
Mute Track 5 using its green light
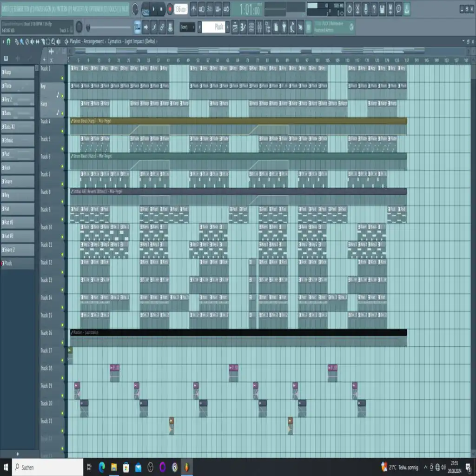pos(63,149)
